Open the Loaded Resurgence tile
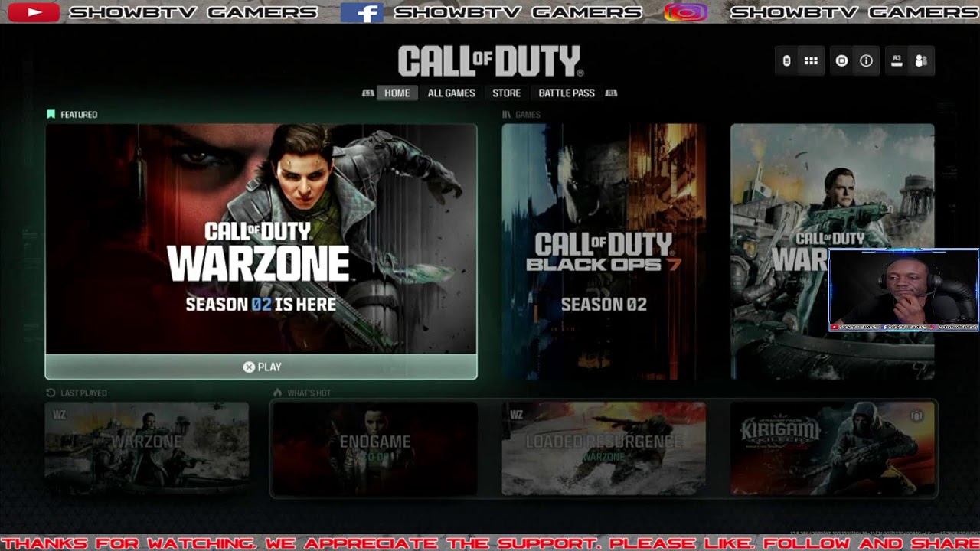The image size is (980, 551). click(x=604, y=448)
